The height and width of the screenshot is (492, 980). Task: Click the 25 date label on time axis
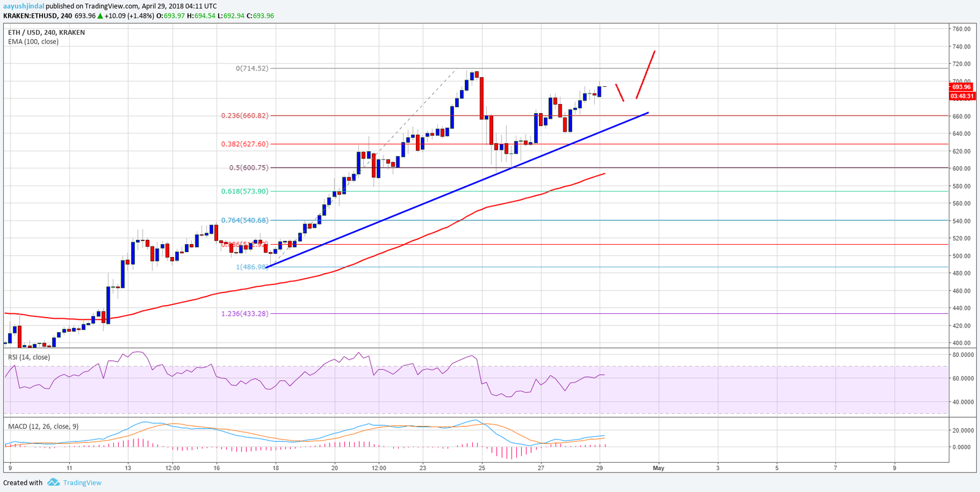[482, 468]
